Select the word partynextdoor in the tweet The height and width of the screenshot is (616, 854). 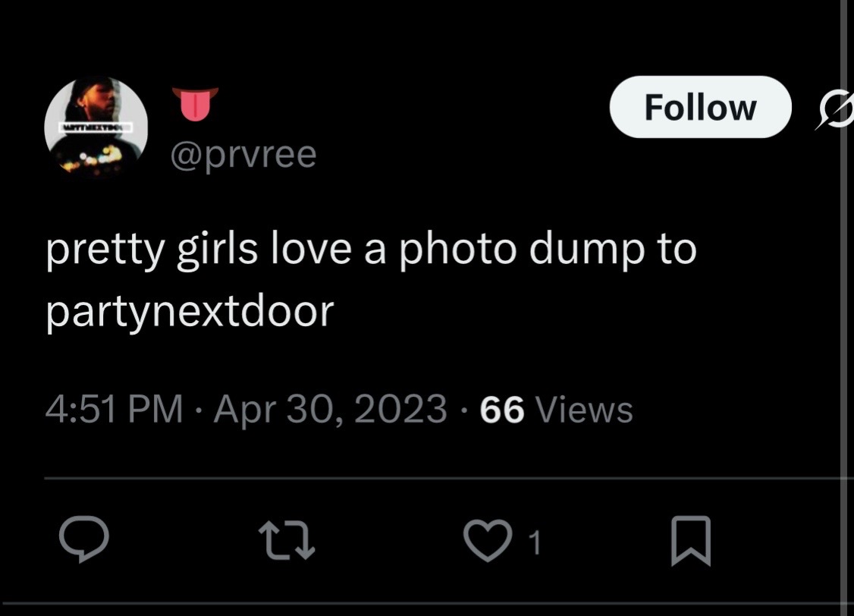[190, 312]
